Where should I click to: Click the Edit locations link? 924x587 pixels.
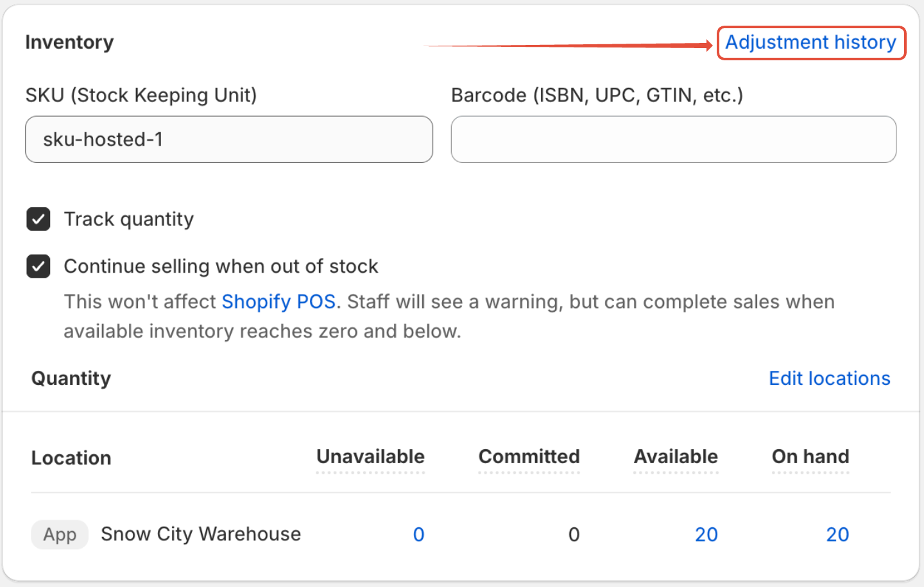[829, 379]
